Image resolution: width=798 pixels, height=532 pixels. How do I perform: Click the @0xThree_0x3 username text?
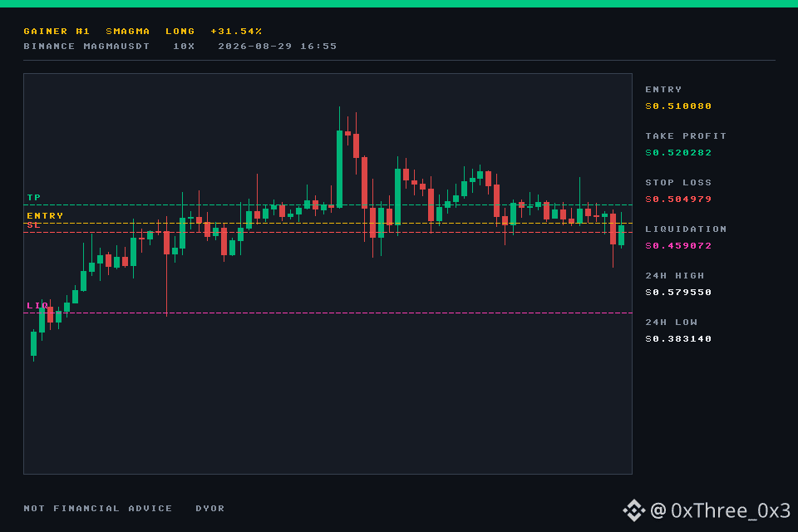click(721, 510)
